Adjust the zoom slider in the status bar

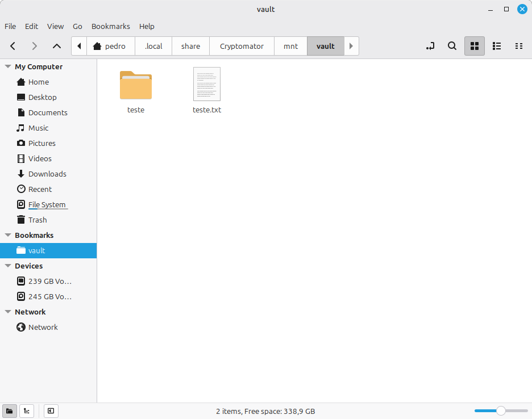(x=501, y=410)
